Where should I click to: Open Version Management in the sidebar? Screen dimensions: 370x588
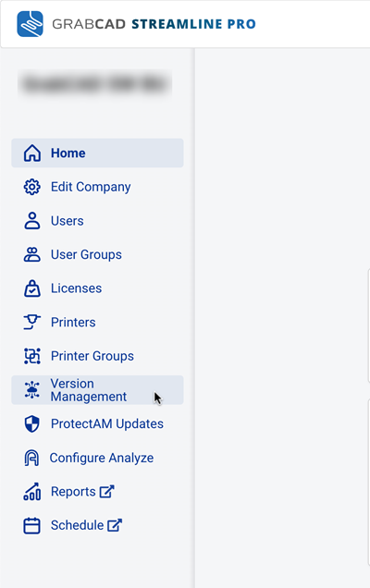coord(97,390)
